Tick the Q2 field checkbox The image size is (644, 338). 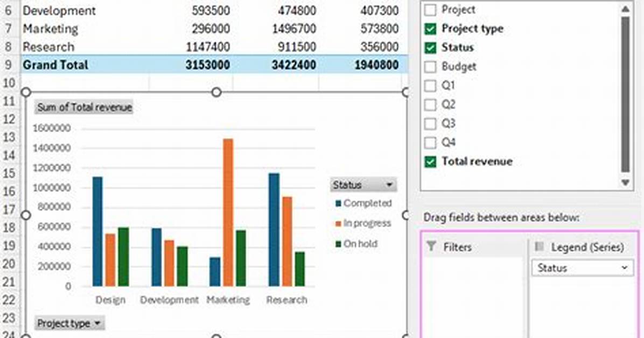pyautogui.click(x=430, y=104)
